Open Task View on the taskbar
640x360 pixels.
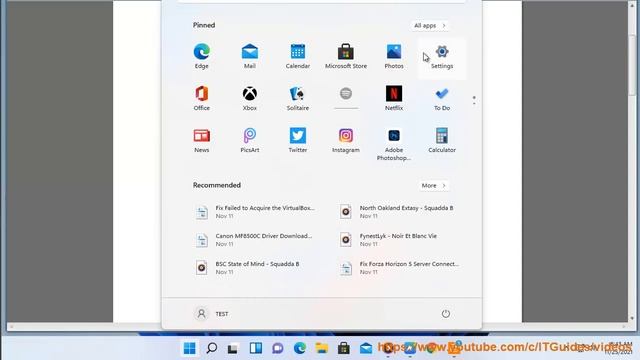tap(233, 349)
